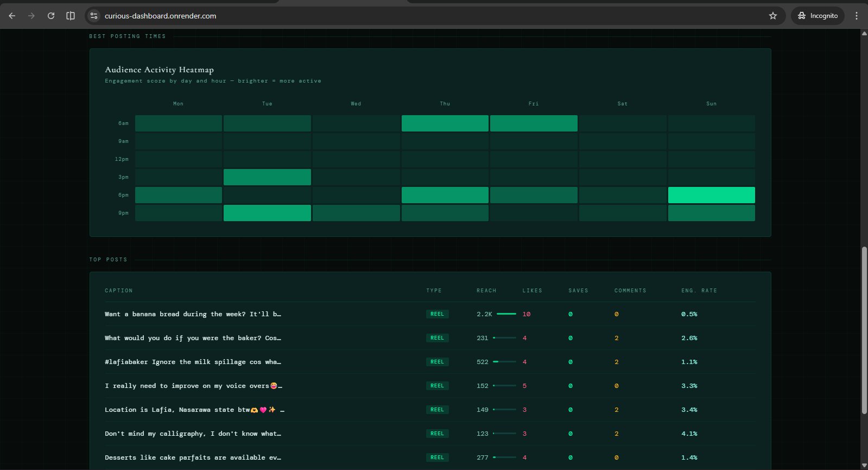Go back using the browser back arrow
Image resolution: width=868 pixels, height=470 pixels.
pyautogui.click(x=12, y=16)
